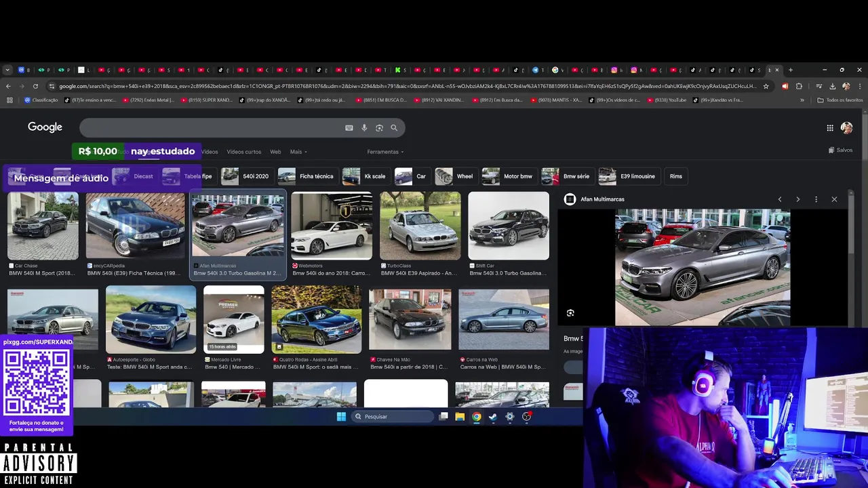The image size is (868, 488).
Task: Select the Ficha técnica filter chip
Action: (307, 176)
